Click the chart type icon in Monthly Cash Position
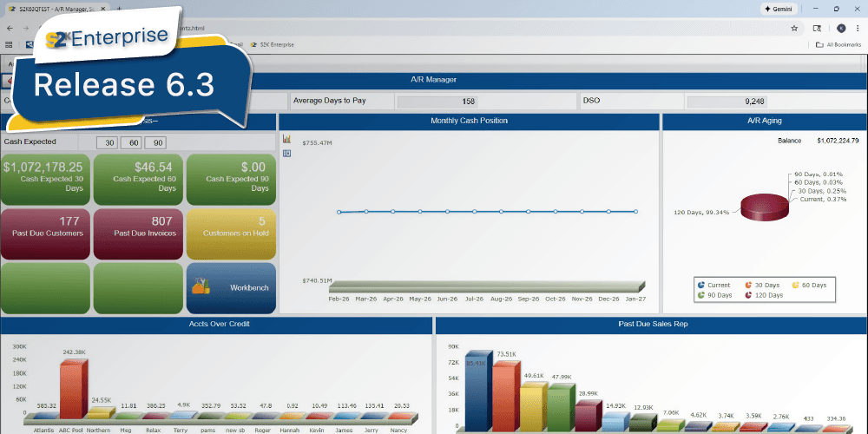Image resolution: width=868 pixels, height=434 pixels. click(x=286, y=139)
